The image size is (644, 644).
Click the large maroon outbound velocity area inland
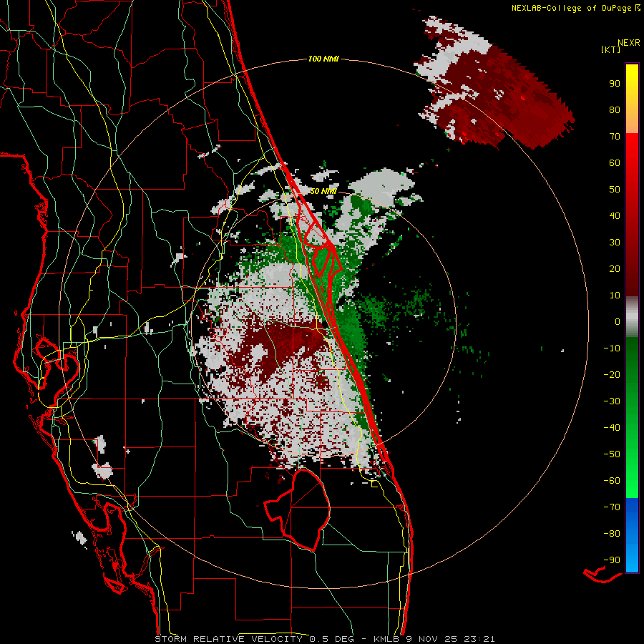click(x=283, y=343)
